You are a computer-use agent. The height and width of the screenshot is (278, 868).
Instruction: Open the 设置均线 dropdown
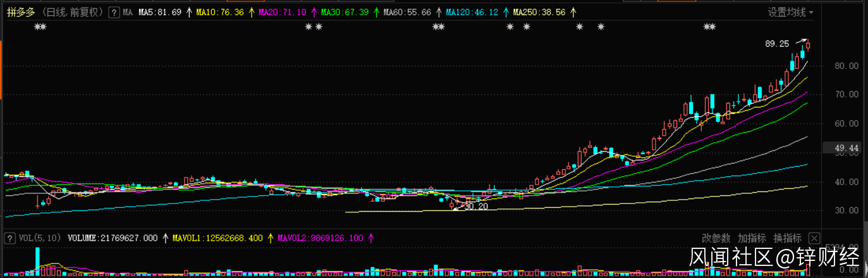tap(791, 12)
